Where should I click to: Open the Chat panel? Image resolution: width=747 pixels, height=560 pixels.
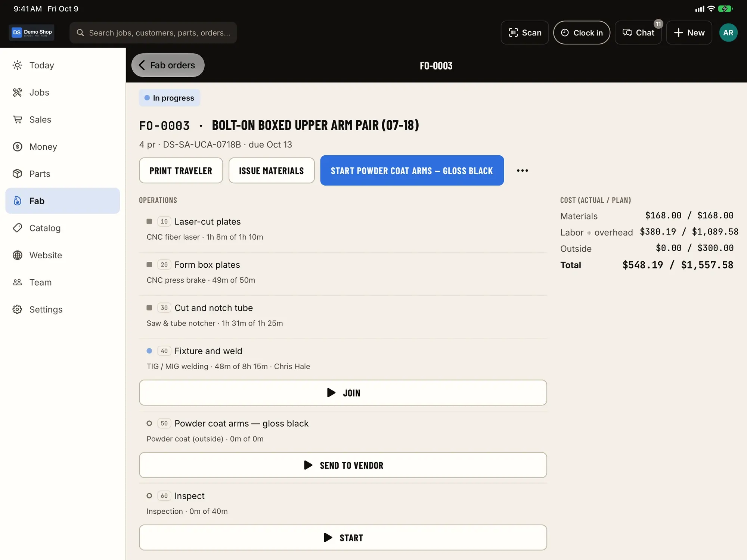[x=638, y=33]
